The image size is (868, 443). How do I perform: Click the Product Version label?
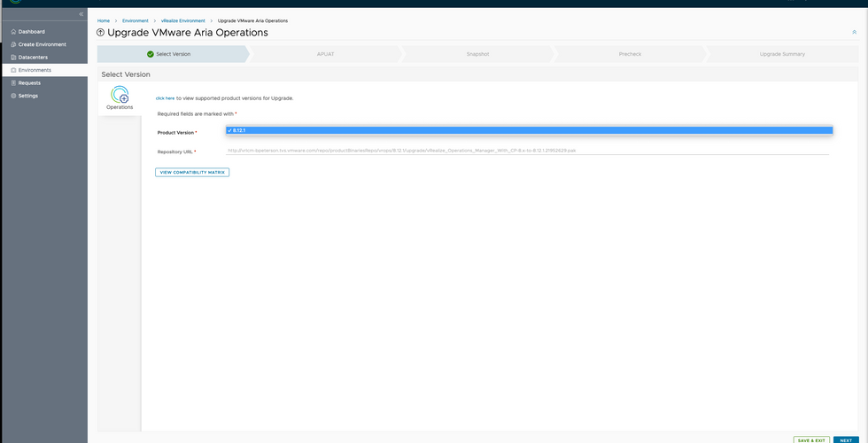click(176, 133)
